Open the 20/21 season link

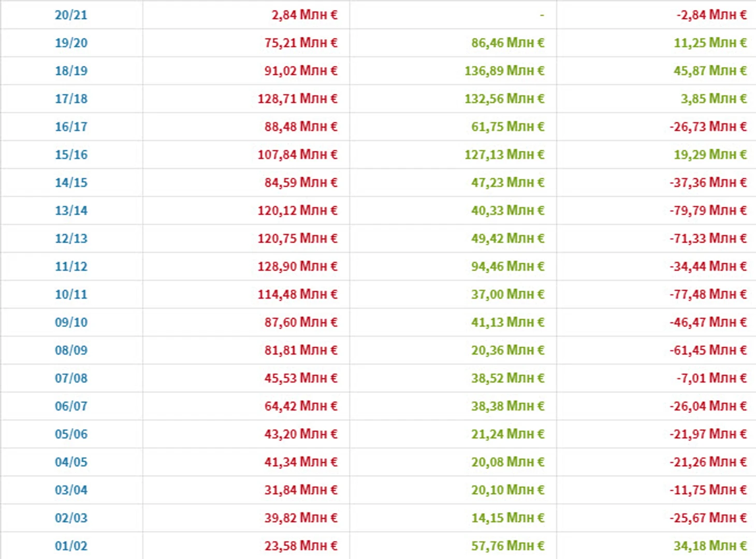coord(71,15)
